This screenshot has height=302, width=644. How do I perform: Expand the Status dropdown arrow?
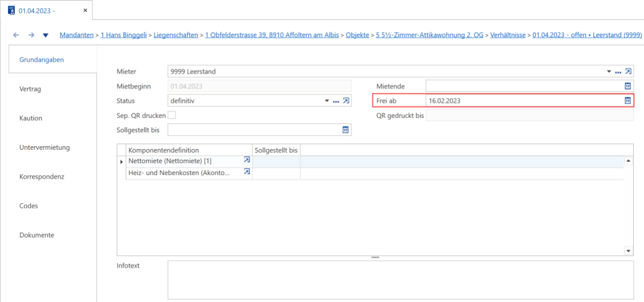(327, 101)
